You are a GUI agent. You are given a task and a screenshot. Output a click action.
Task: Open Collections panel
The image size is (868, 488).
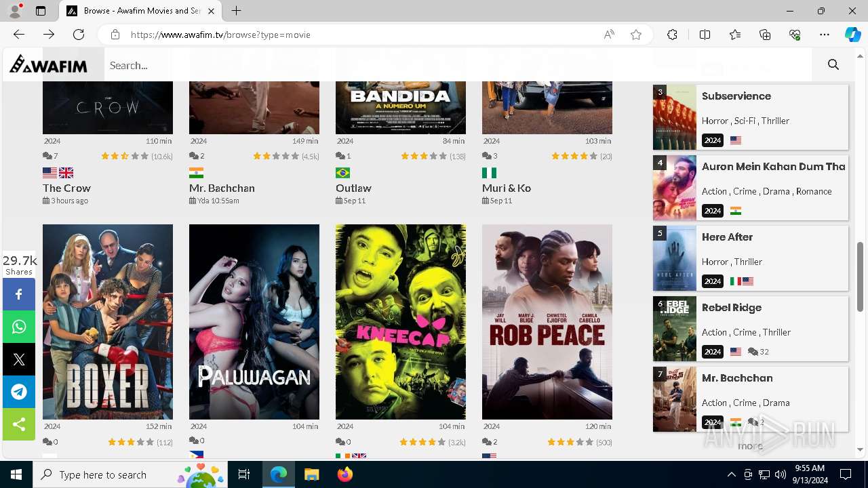(x=765, y=35)
